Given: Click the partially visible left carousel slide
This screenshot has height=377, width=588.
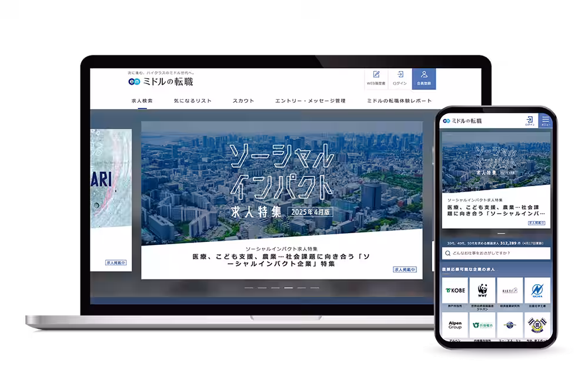Looking at the screenshot, I should tap(111, 200).
